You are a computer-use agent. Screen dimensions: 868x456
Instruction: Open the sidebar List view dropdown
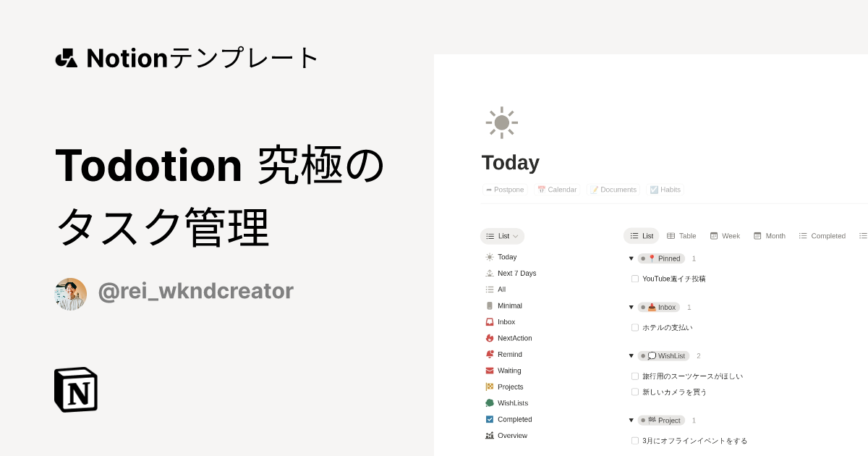(502, 236)
